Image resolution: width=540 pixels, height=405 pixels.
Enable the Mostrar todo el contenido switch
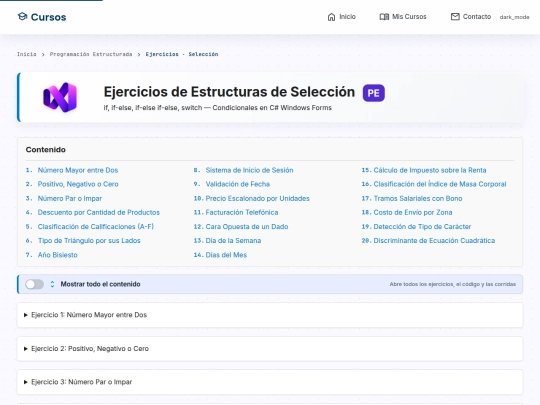point(34,284)
